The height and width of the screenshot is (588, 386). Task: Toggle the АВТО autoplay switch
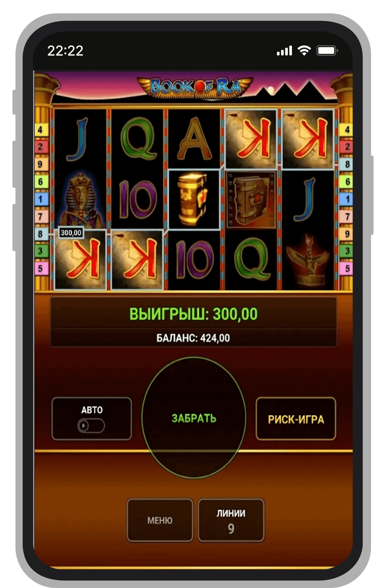pos(91,426)
